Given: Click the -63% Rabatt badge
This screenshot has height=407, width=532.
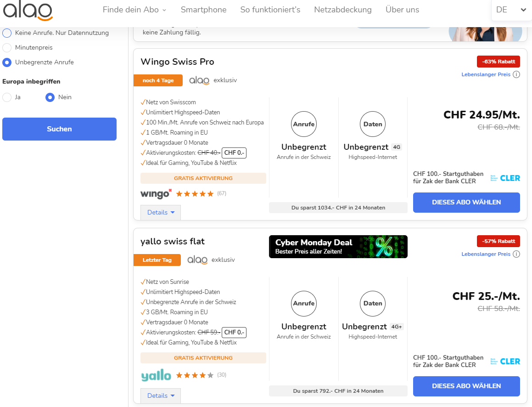Looking at the screenshot, I should pos(498,62).
